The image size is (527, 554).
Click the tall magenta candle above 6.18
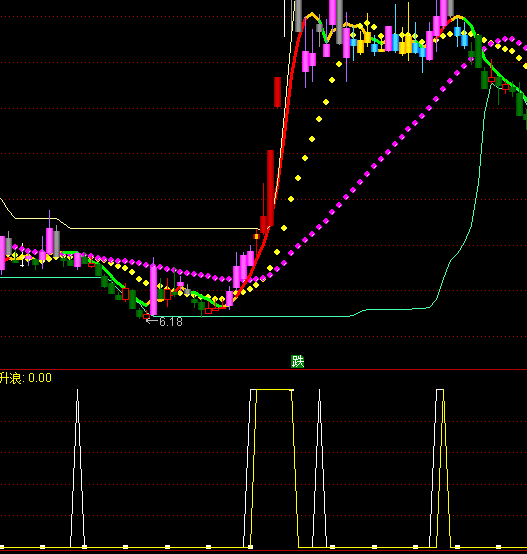pyautogui.click(x=153, y=290)
